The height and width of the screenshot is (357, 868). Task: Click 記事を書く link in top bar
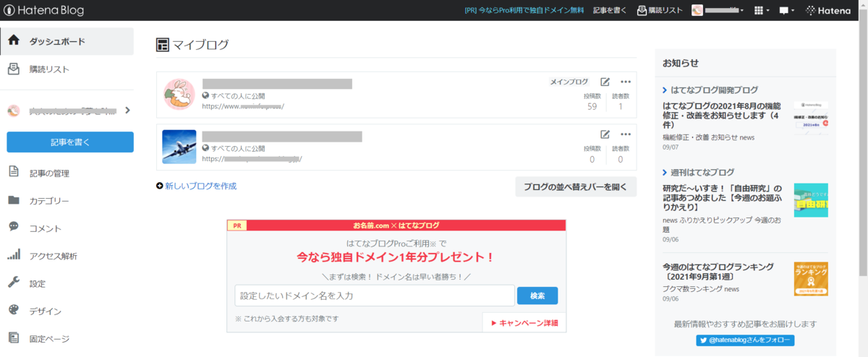point(610,10)
